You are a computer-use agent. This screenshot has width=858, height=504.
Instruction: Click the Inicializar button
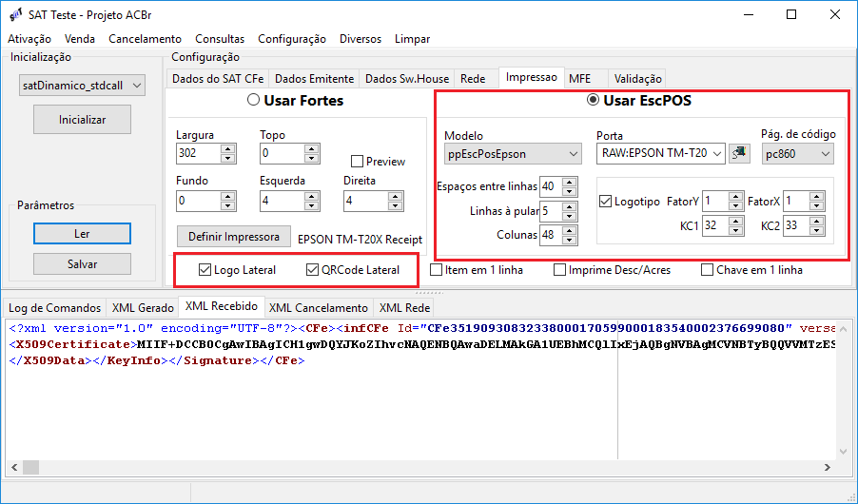pos(82,119)
